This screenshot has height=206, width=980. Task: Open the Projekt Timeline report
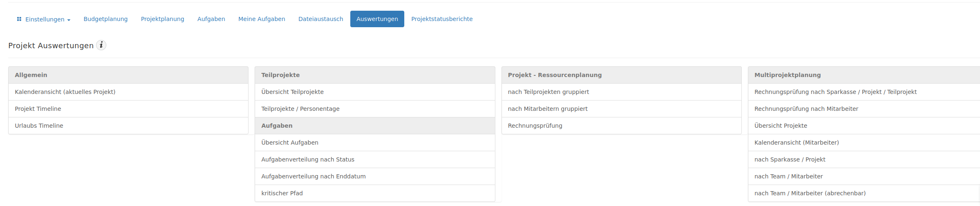pyautogui.click(x=128, y=109)
